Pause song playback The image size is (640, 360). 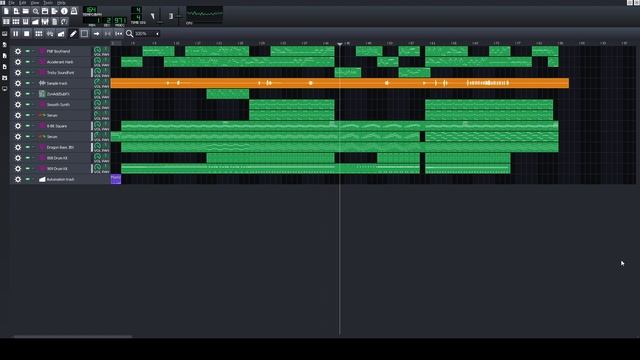[16, 34]
